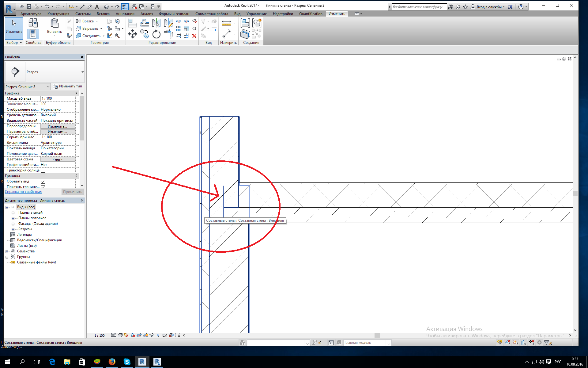Screen dimensions: 588x368
Task: Save the project with the floppy disk icon
Action: coord(28,6)
